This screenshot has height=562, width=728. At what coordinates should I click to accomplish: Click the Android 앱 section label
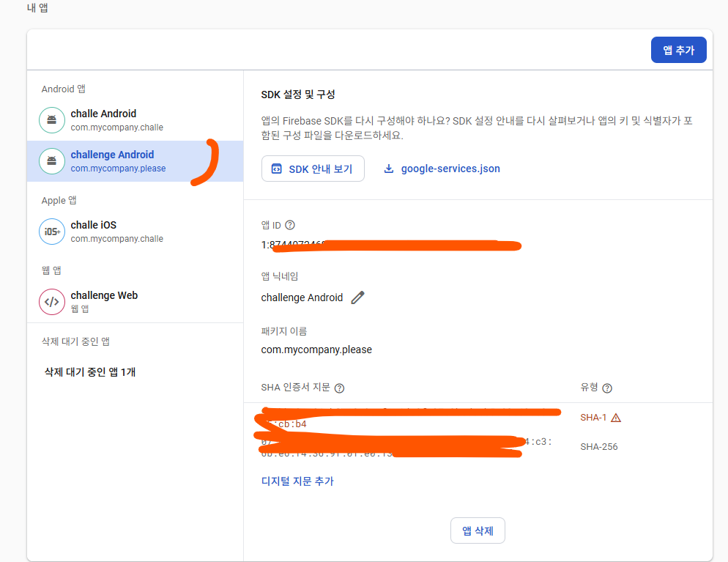point(64,89)
